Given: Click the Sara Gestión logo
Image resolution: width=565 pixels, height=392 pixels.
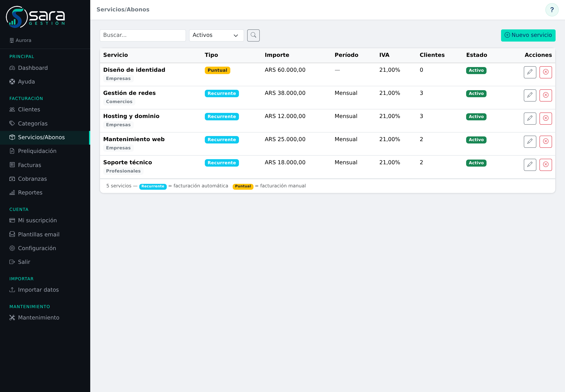Looking at the screenshot, I should click(35, 17).
